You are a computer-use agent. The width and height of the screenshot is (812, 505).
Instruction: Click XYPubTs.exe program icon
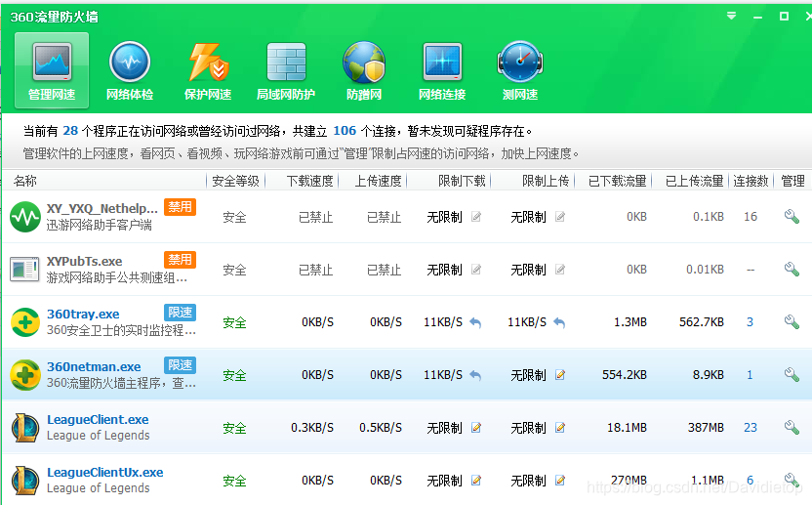24,270
